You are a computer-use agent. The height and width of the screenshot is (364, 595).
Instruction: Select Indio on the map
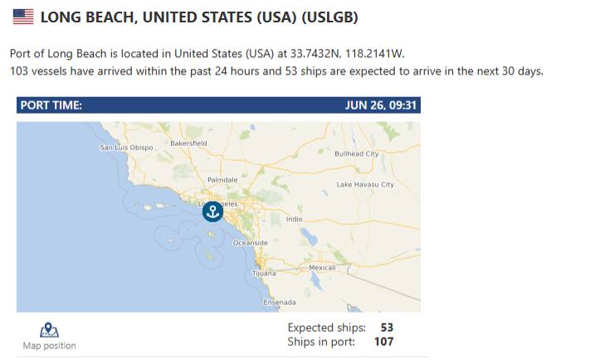click(294, 219)
